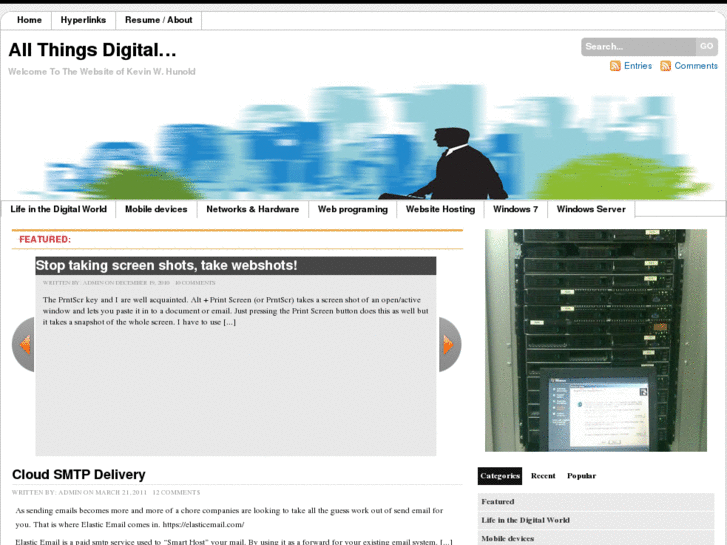The height and width of the screenshot is (545, 727).
Task: Open the Cloud SMTP Delivery post title
Action: pos(79,474)
